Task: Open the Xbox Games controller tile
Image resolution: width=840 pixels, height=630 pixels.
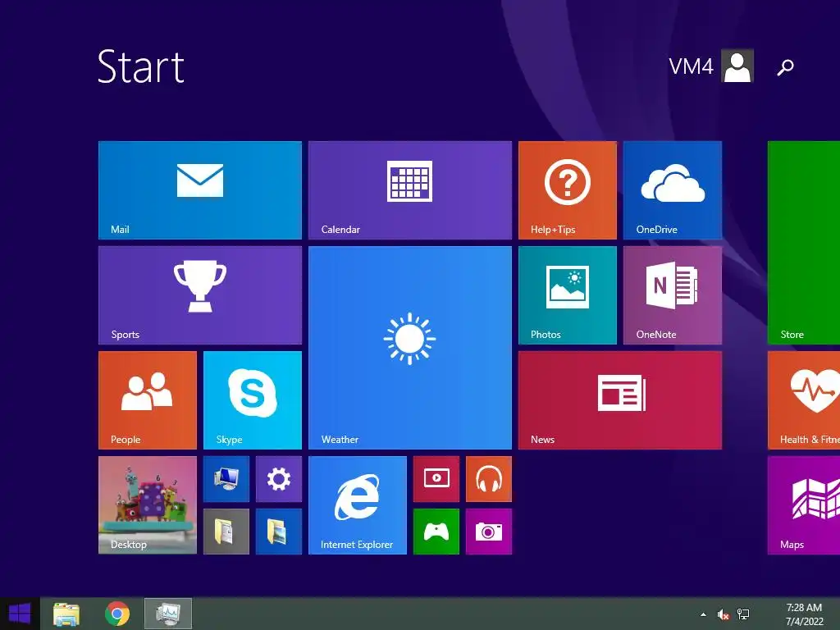Action: [x=436, y=532]
